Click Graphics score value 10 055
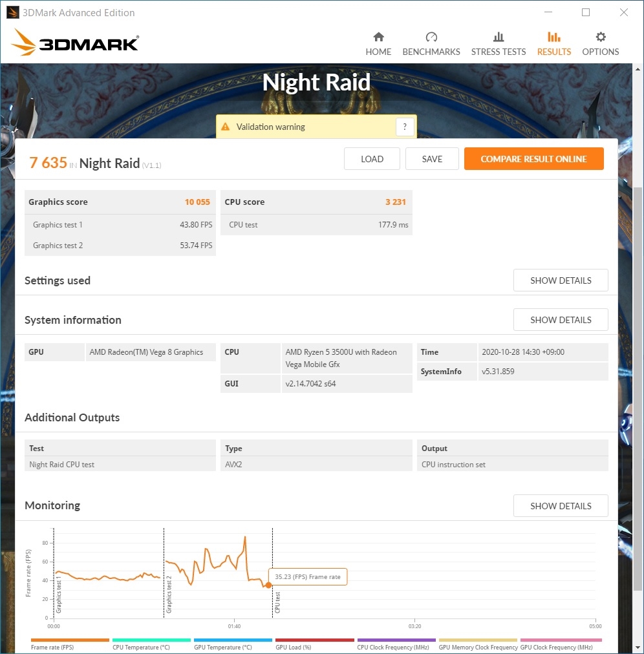 coord(197,202)
